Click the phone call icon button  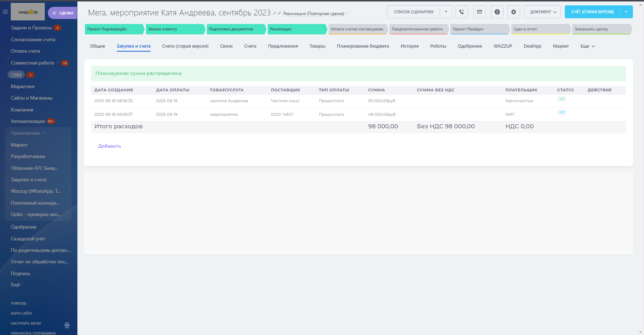(462, 12)
